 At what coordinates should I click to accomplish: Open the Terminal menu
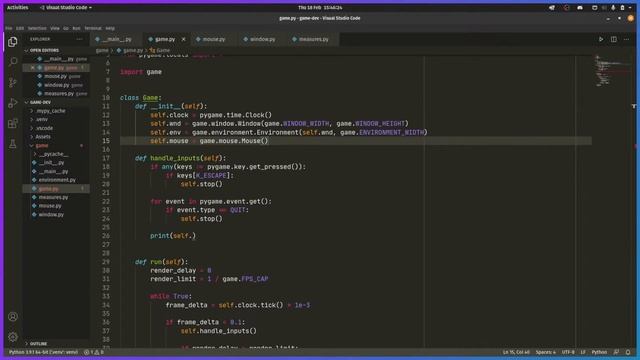click(x=93, y=28)
